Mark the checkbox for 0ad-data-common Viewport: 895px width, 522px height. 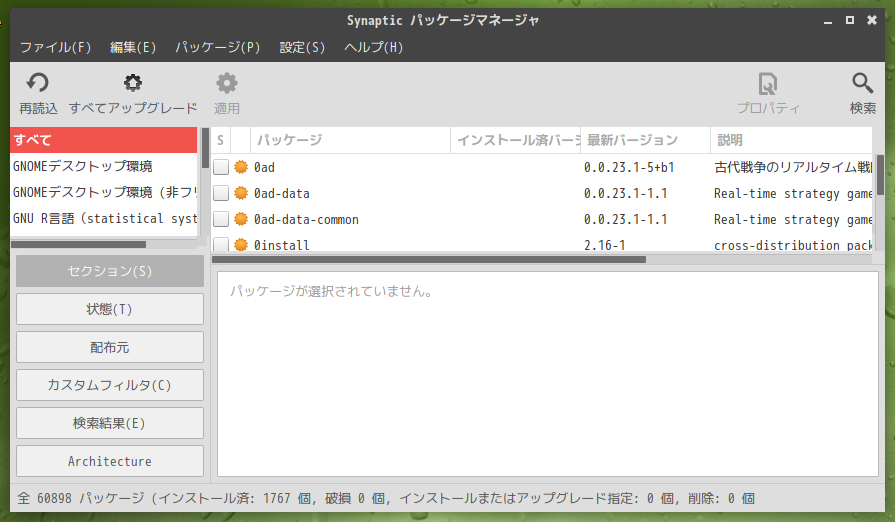pyautogui.click(x=221, y=219)
